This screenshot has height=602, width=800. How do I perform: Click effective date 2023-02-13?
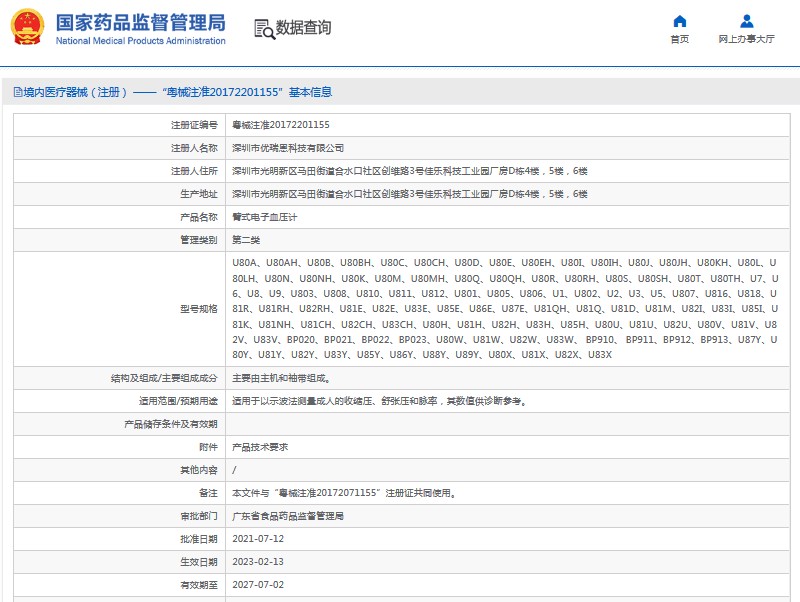[258, 562]
